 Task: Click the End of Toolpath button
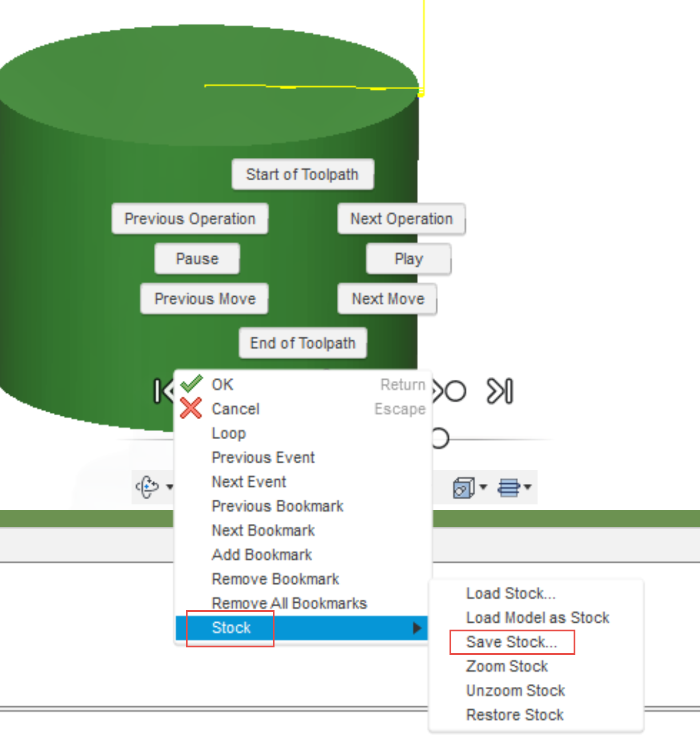302,343
